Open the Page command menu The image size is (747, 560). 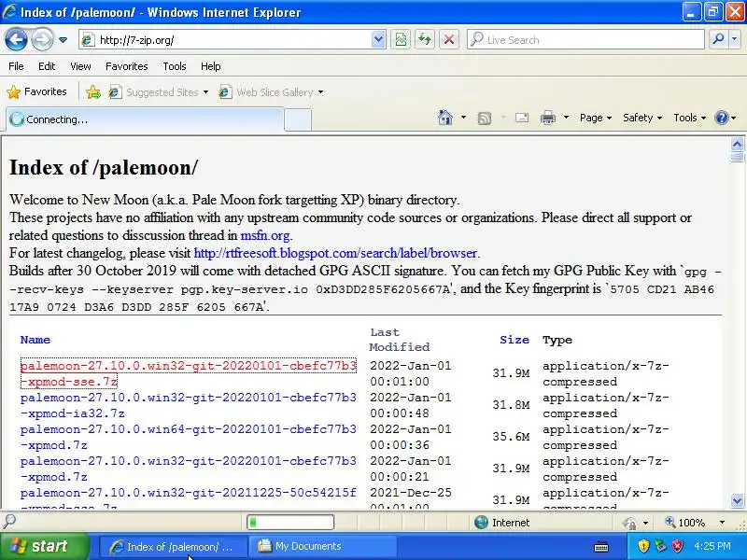coord(596,118)
